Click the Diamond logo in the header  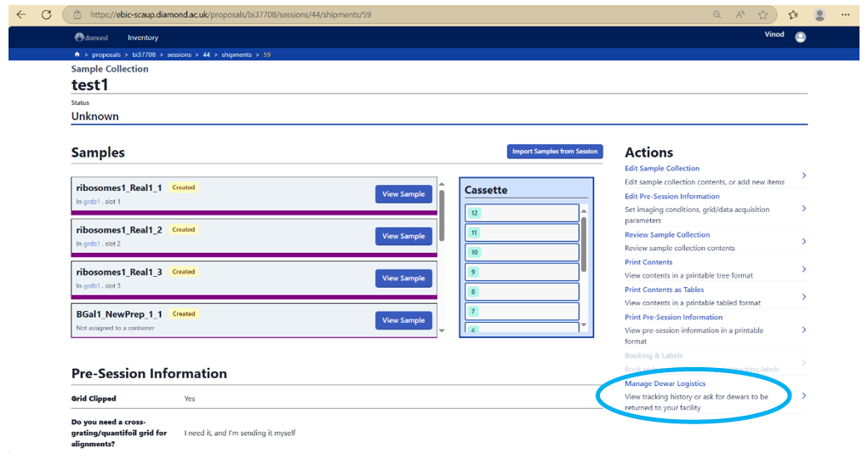tap(91, 37)
